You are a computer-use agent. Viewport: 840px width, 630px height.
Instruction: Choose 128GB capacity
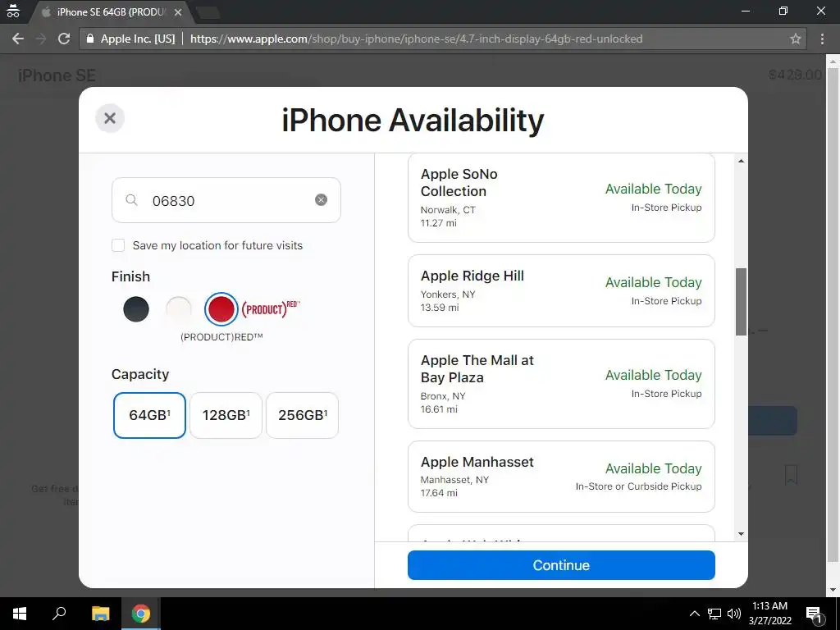[x=226, y=415]
